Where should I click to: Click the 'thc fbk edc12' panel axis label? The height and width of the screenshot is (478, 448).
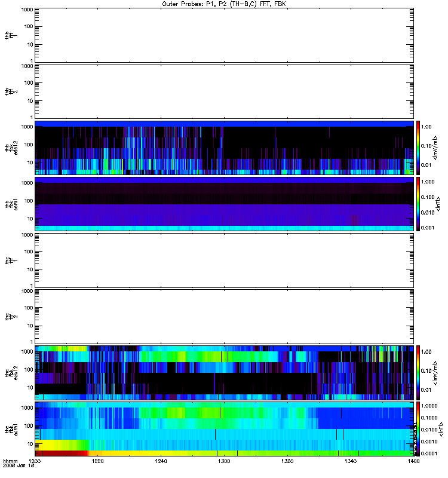pos(11,372)
